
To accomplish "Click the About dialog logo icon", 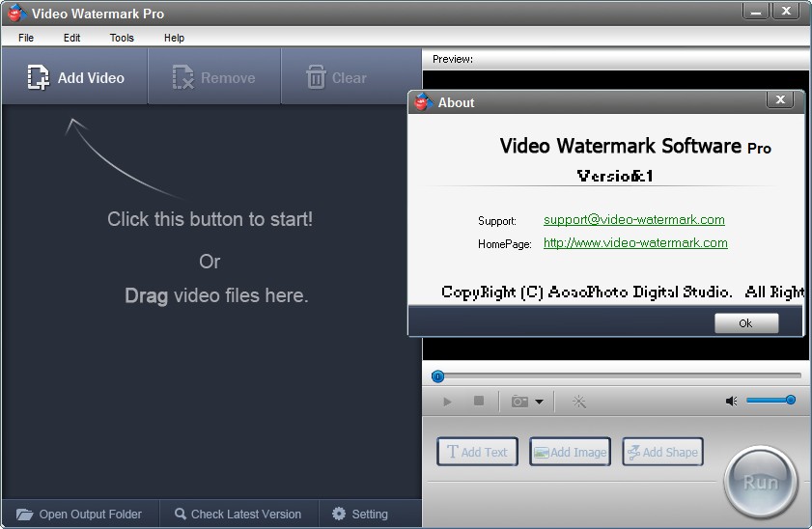I will point(423,102).
